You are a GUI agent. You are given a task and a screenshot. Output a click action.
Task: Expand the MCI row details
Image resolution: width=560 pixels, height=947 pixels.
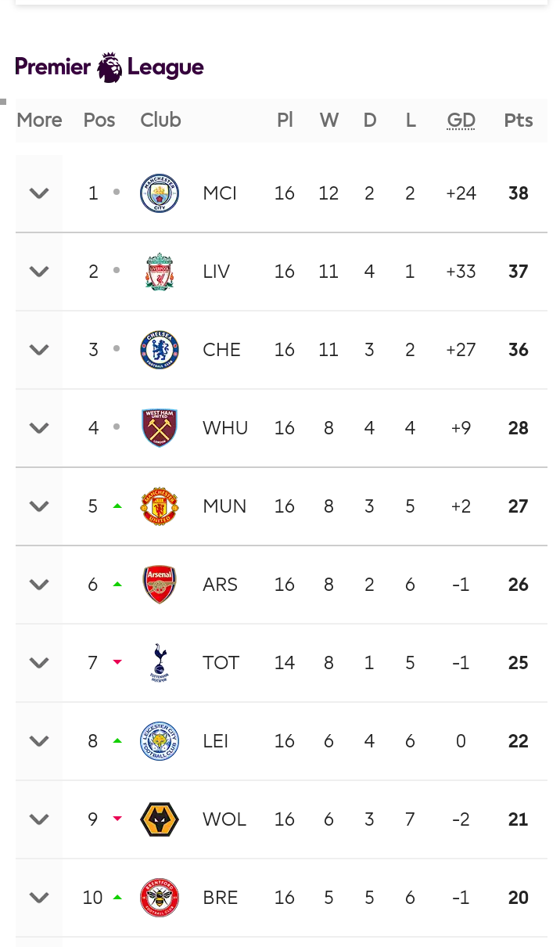(39, 193)
